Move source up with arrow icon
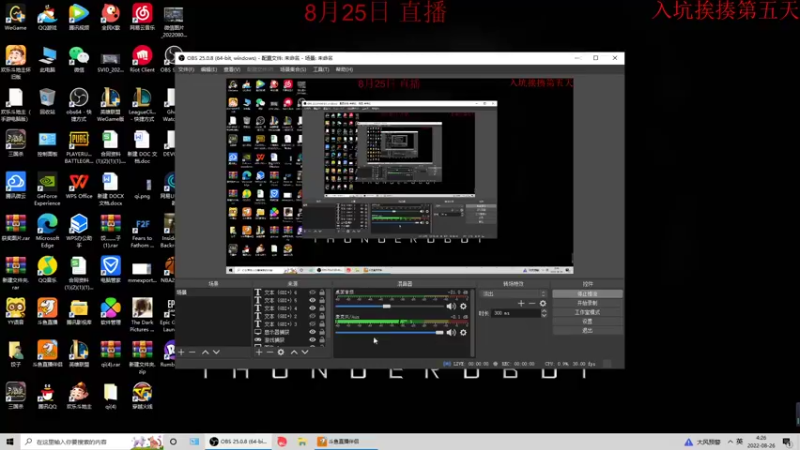 click(294, 352)
